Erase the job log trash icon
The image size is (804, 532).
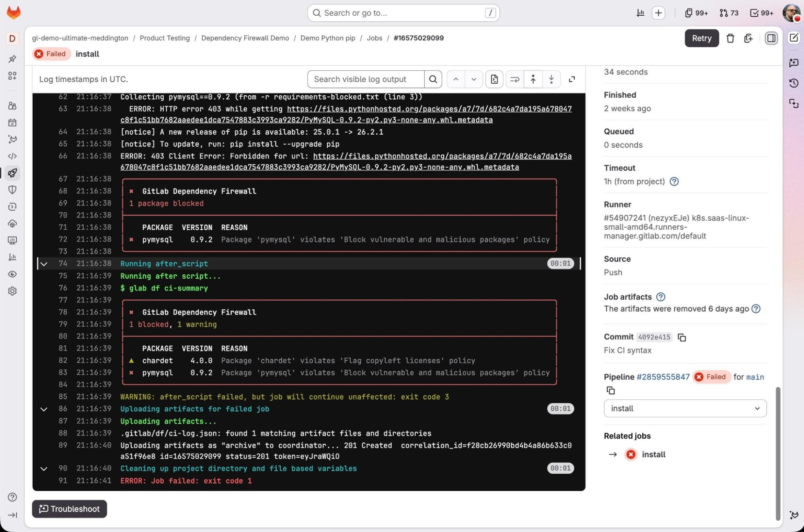(x=730, y=38)
